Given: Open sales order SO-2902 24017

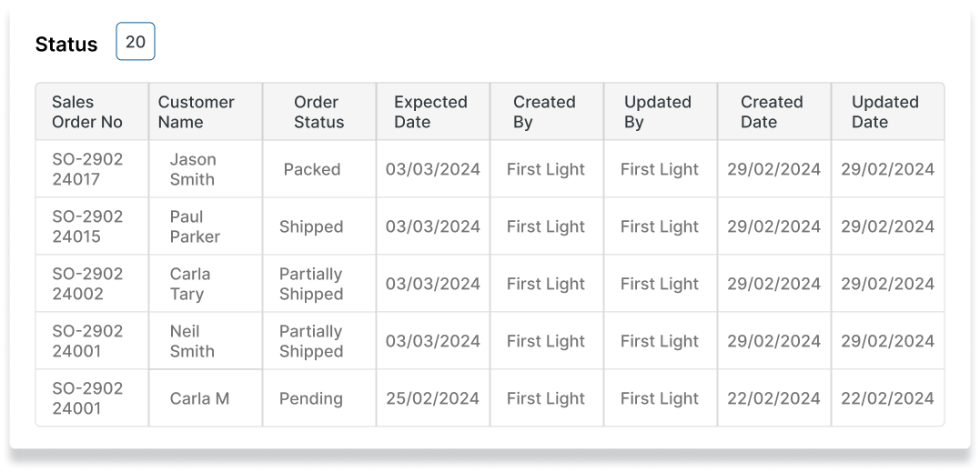Looking at the screenshot, I should [x=87, y=169].
